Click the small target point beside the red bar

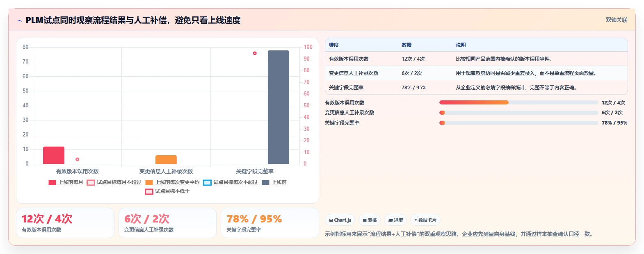[77, 159]
